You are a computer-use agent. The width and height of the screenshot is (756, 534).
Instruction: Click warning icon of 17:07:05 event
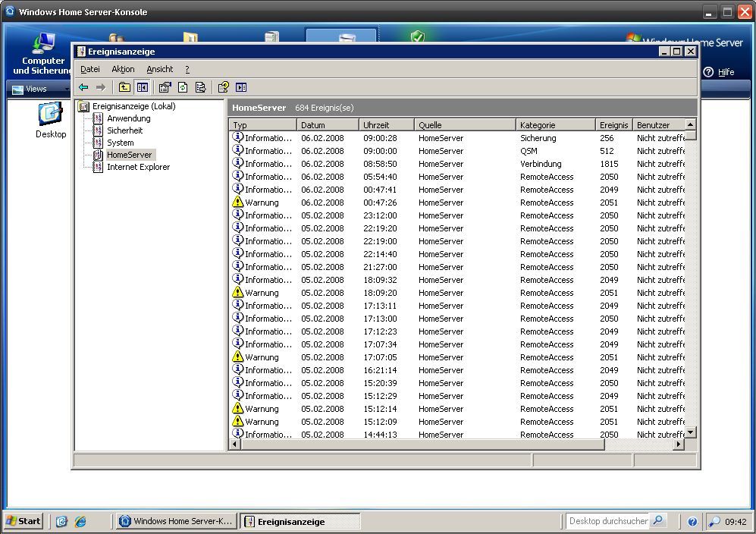click(237, 357)
